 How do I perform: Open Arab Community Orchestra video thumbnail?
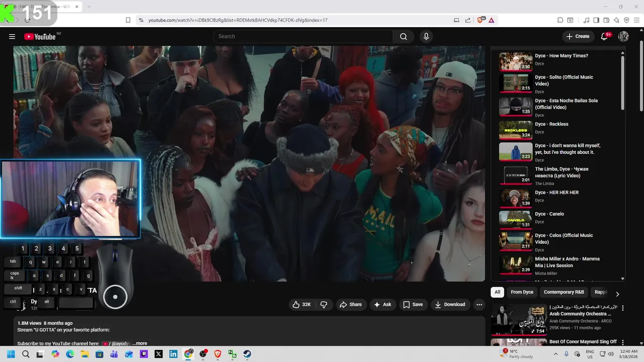(518, 320)
